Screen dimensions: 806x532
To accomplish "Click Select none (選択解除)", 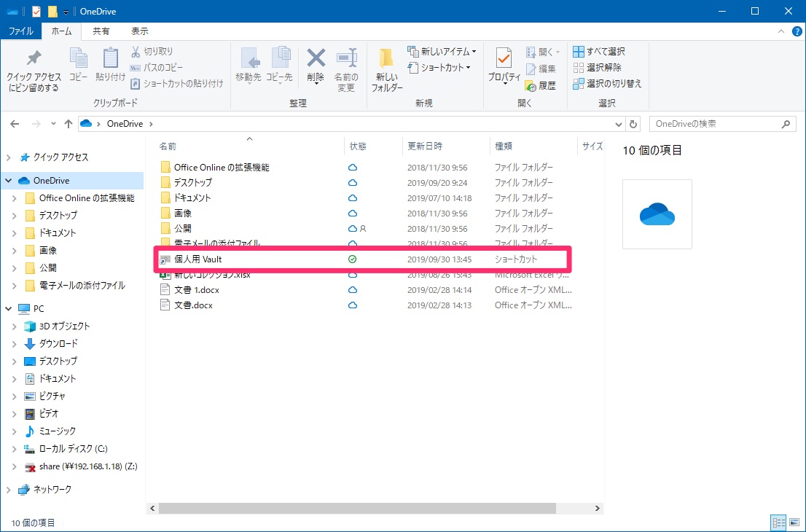I will click(x=598, y=67).
